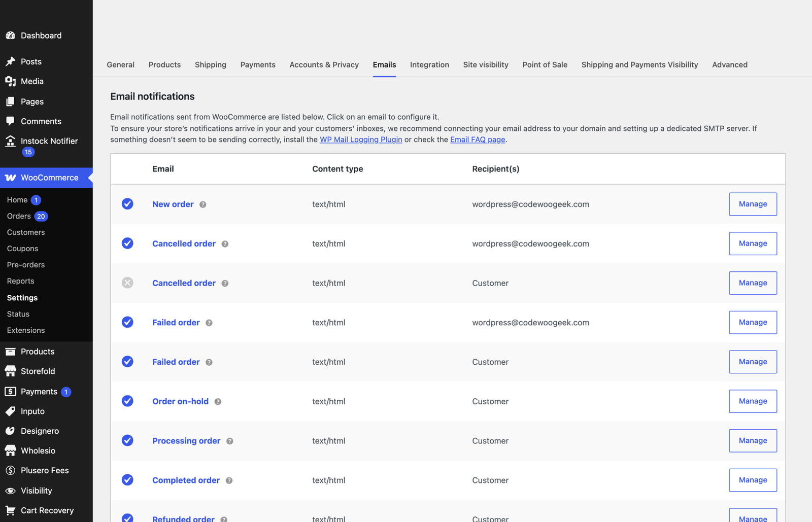Toggle the enabled checkmark for New order
812x522 pixels.
(x=127, y=204)
